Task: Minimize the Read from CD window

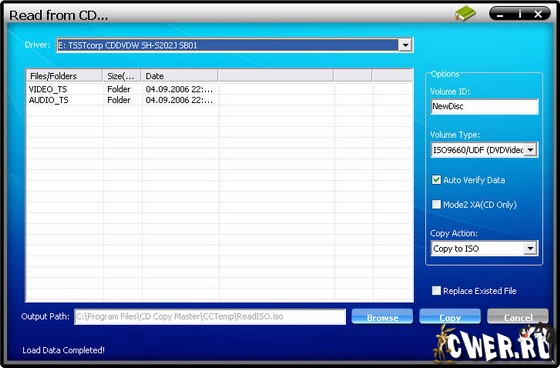Action: pos(501,15)
